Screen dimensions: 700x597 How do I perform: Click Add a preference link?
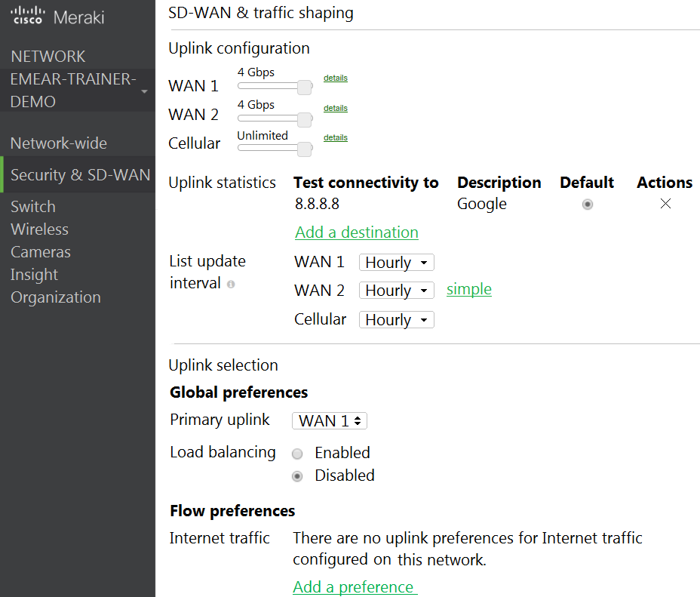tap(353, 587)
